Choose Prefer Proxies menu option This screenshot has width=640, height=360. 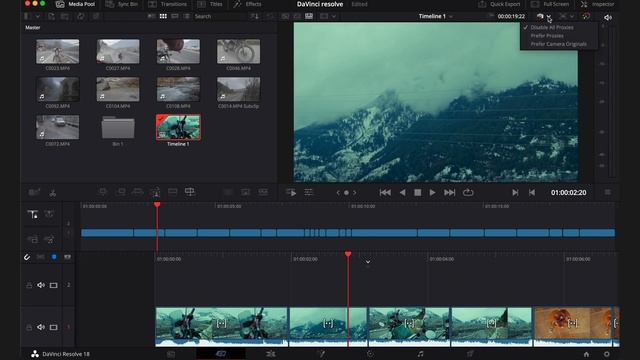[x=547, y=36]
